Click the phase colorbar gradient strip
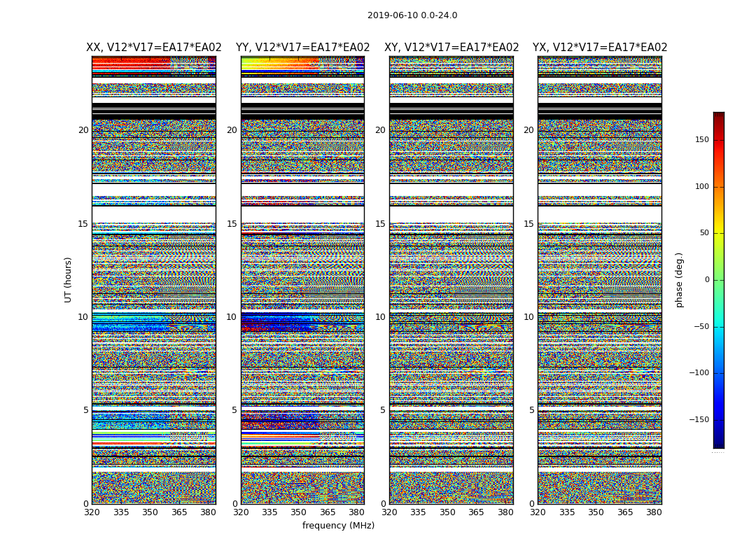This screenshot has width=735, height=560. click(719, 280)
